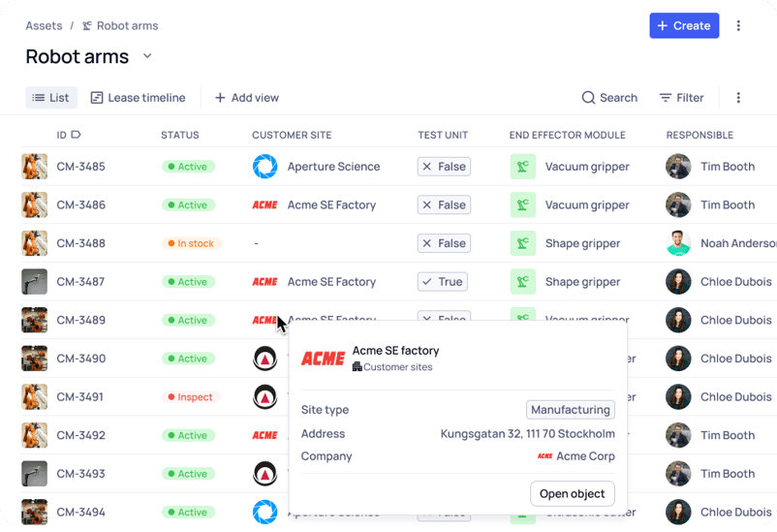Click Active status for CM-3492

coord(188,435)
